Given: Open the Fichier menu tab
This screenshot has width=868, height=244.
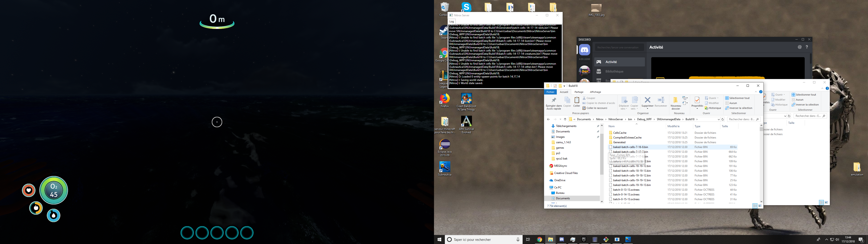Looking at the screenshot, I should pyautogui.click(x=550, y=92).
